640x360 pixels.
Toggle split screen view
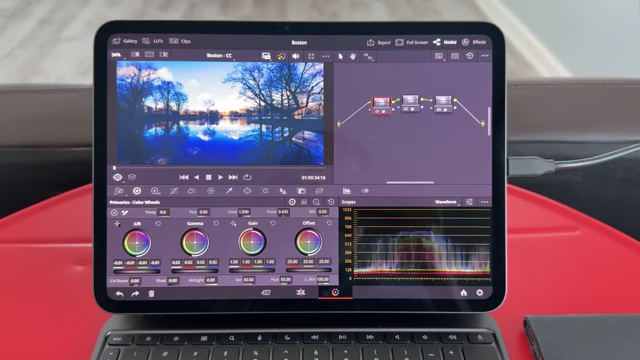coord(149,54)
